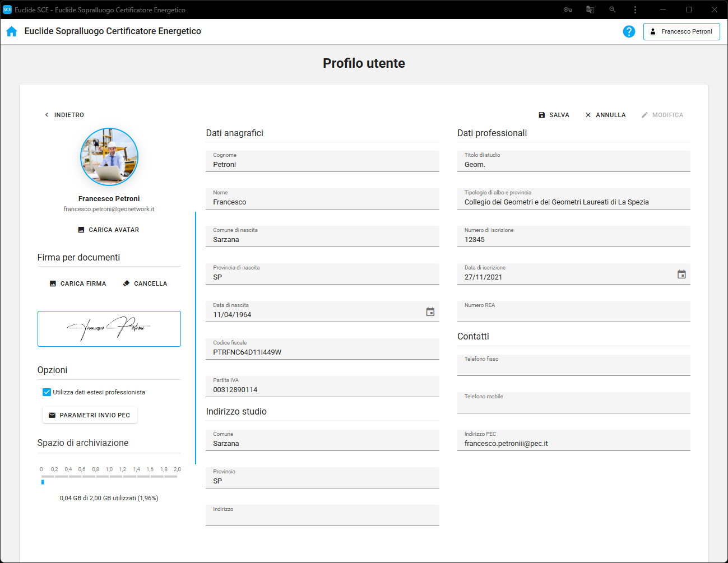
Task: Click the password key icon in title bar
Action: click(567, 10)
